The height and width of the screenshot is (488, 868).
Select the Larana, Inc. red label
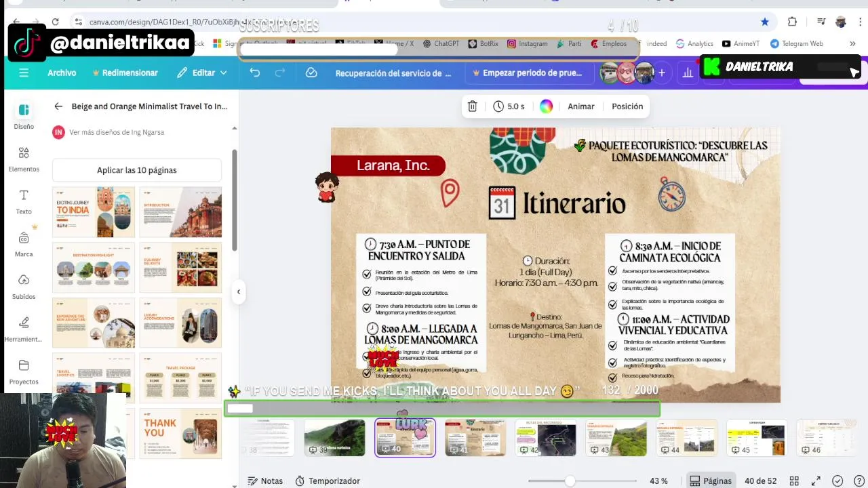(x=389, y=165)
